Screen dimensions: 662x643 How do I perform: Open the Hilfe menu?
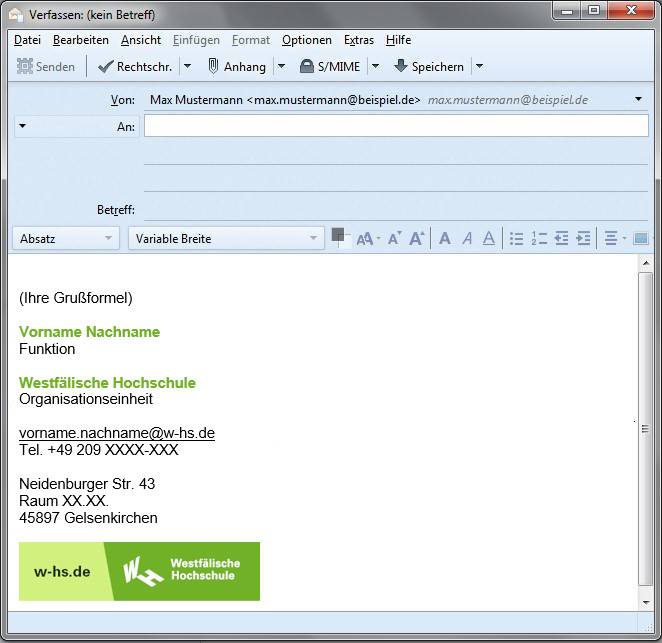(398, 40)
